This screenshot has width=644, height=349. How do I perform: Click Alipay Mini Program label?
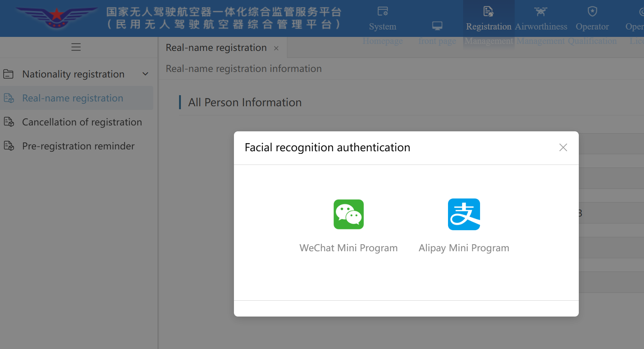[x=464, y=248]
